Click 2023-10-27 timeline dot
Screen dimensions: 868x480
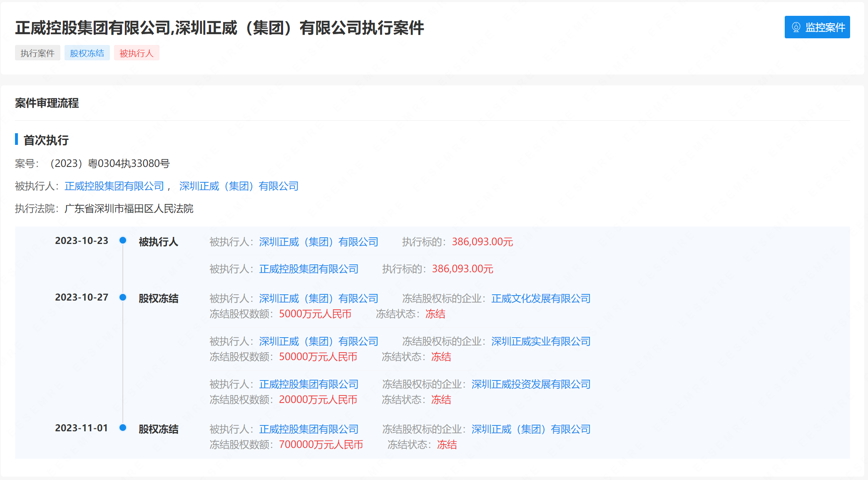point(123,297)
